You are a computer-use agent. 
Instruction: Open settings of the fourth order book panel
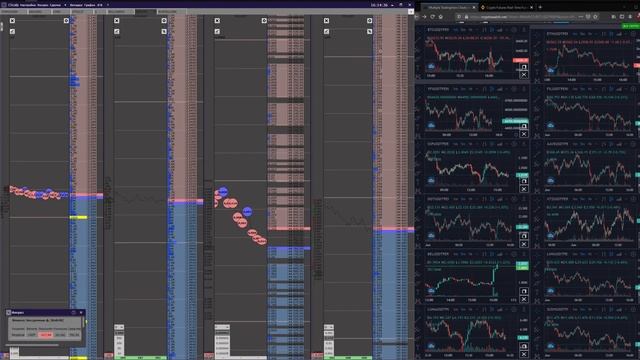point(369,20)
